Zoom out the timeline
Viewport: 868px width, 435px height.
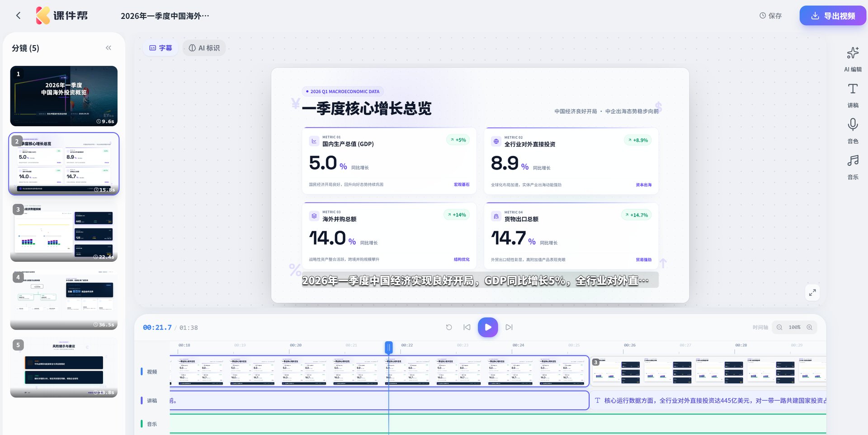click(x=779, y=327)
